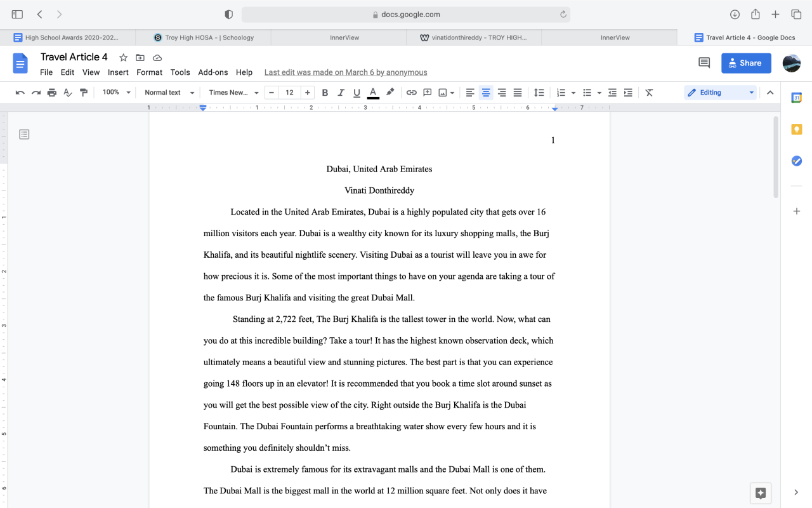Open the Insert menu

(118, 72)
